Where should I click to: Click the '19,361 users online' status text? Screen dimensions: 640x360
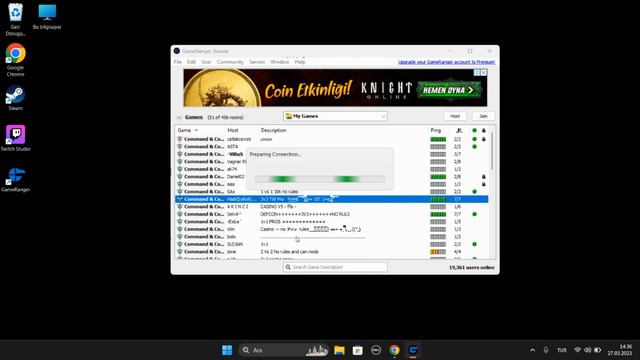[x=471, y=267]
